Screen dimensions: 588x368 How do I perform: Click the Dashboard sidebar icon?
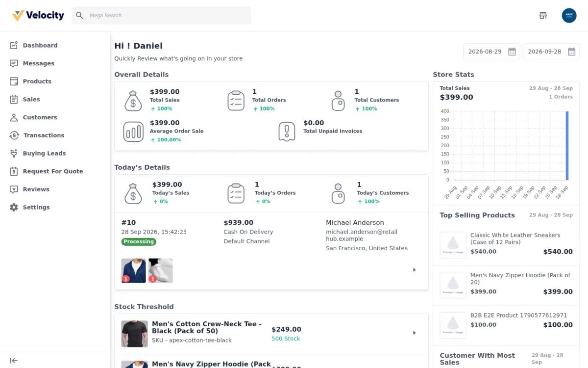tap(14, 45)
